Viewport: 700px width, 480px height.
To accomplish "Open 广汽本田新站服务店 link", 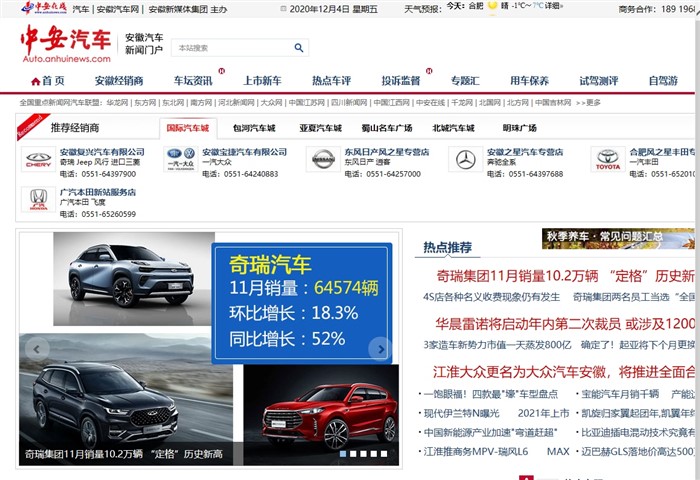I will [98, 192].
